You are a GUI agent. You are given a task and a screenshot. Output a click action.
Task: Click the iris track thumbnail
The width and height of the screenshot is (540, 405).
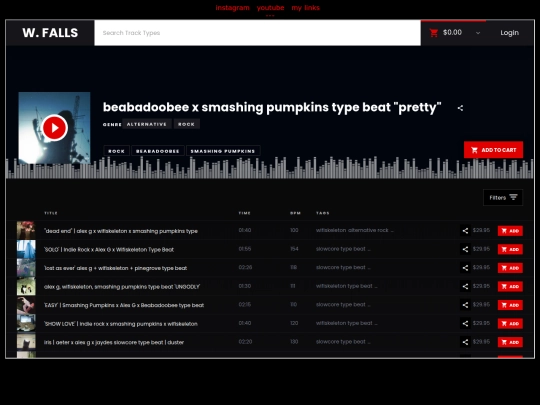(26, 342)
